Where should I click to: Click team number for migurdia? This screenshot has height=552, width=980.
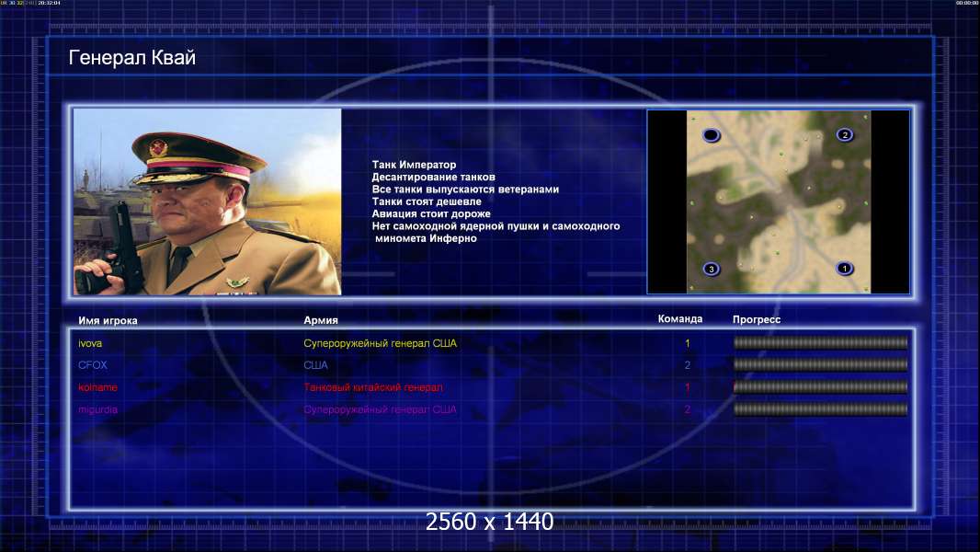688,409
